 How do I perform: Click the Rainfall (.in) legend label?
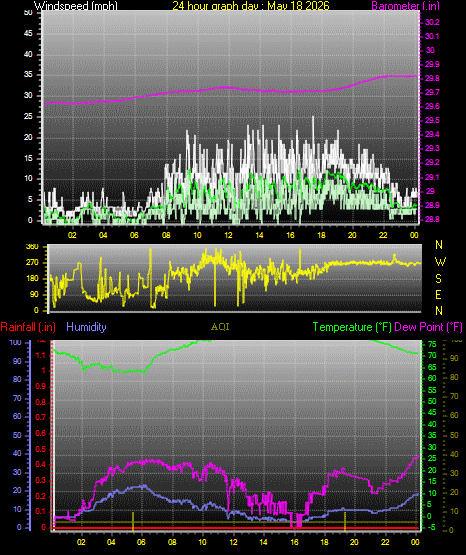tap(28, 327)
